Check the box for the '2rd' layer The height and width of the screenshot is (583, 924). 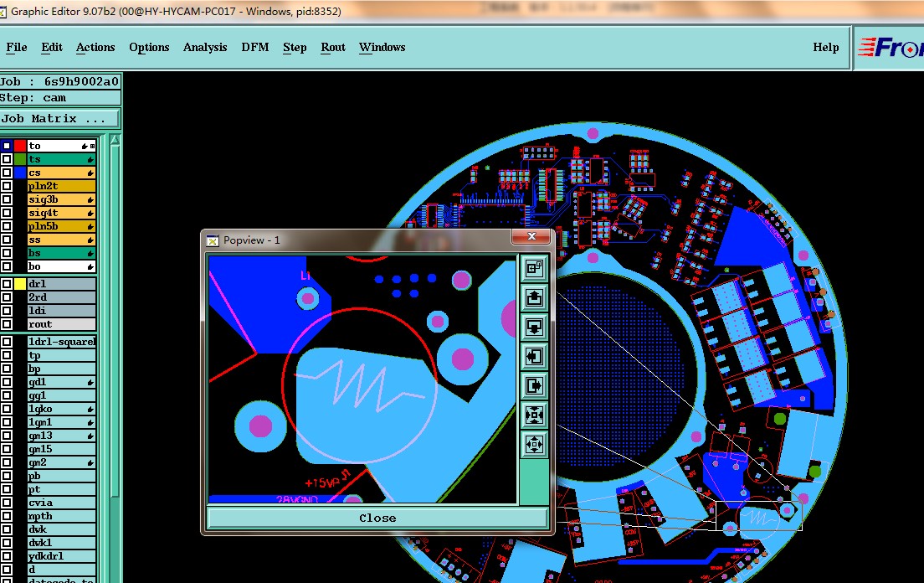point(7,297)
